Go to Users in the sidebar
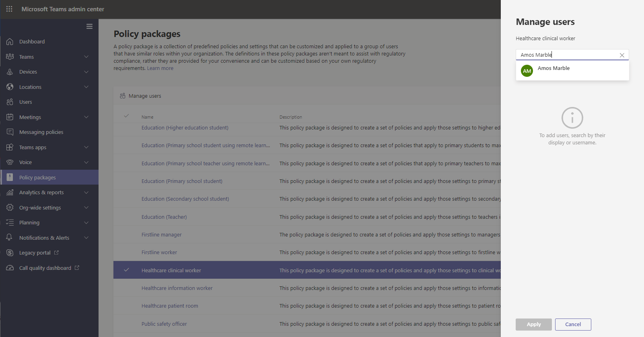 pyautogui.click(x=25, y=102)
